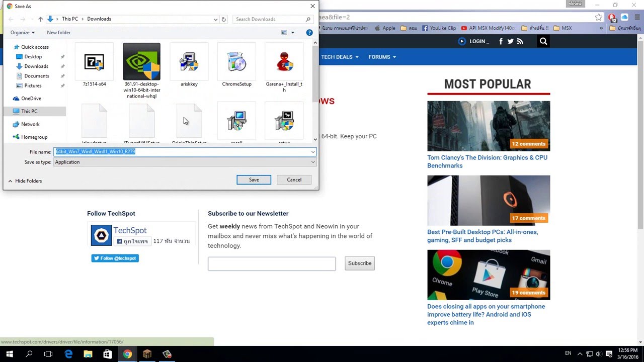Select the Garena+_Install file

pyautogui.click(x=284, y=62)
